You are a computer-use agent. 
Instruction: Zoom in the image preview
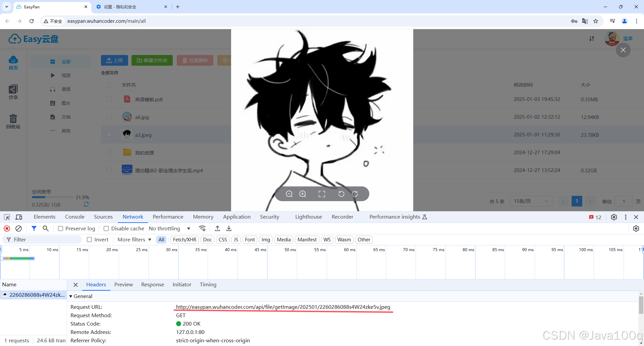(x=303, y=194)
